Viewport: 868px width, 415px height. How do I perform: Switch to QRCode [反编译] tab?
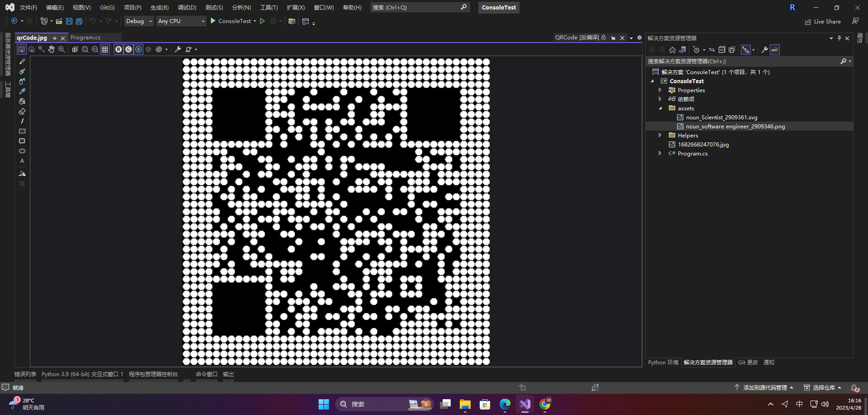click(577, 38)
